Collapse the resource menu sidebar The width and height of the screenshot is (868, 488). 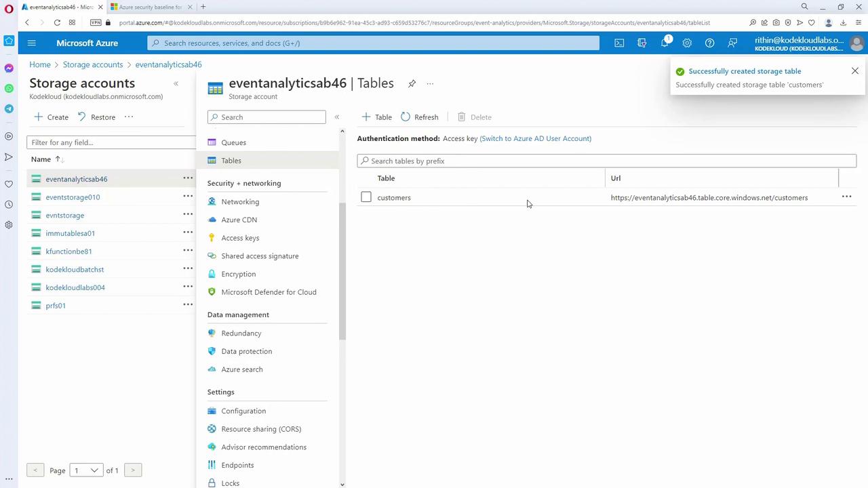coord(336,117)
